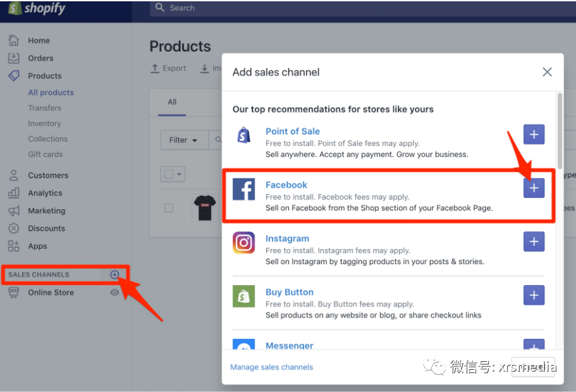
Task: Open Analytics in the sidebar
Action: point(45,193)
